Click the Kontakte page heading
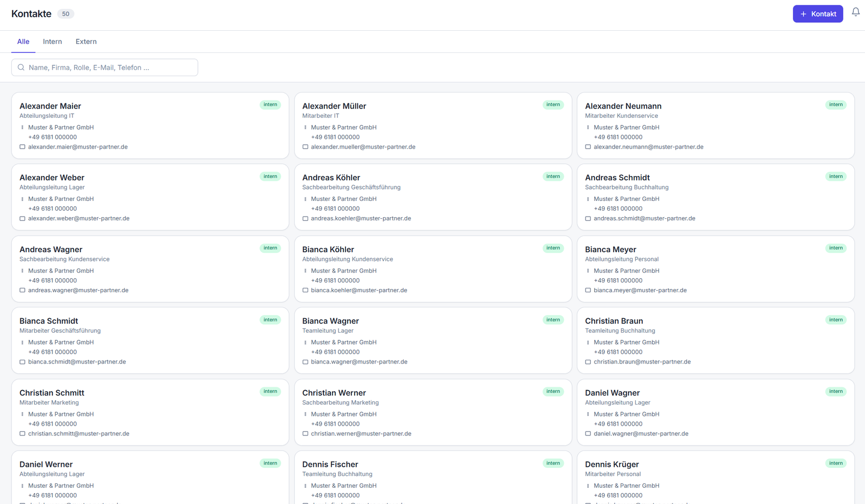This screenshot has height=504, width=865. (x=31, y=14)
